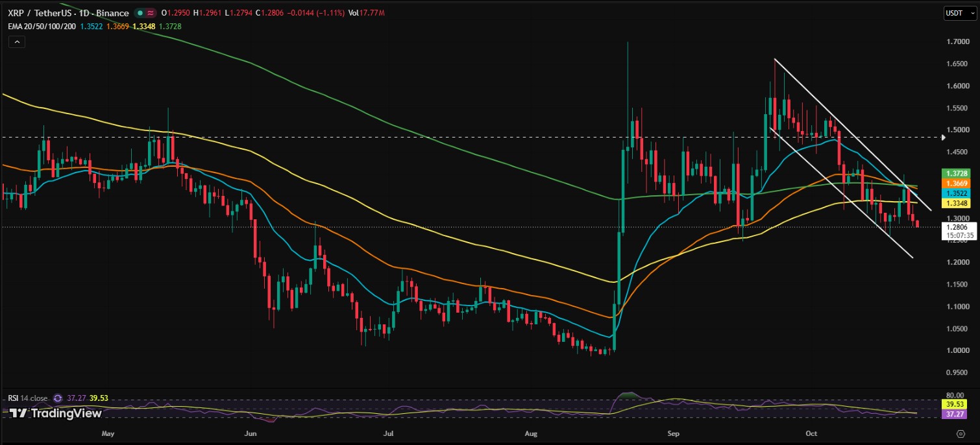Click the Jul label on time axis
This screenshot has width=980, height=445.
pyautogui.click(x=388, y=432)
